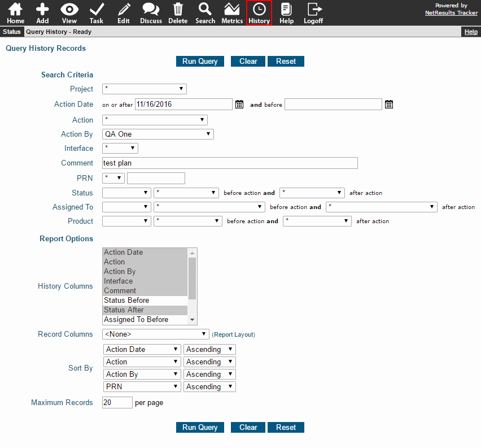
Task: Open the Action By dropdown showing QA One
Action: 158,134
